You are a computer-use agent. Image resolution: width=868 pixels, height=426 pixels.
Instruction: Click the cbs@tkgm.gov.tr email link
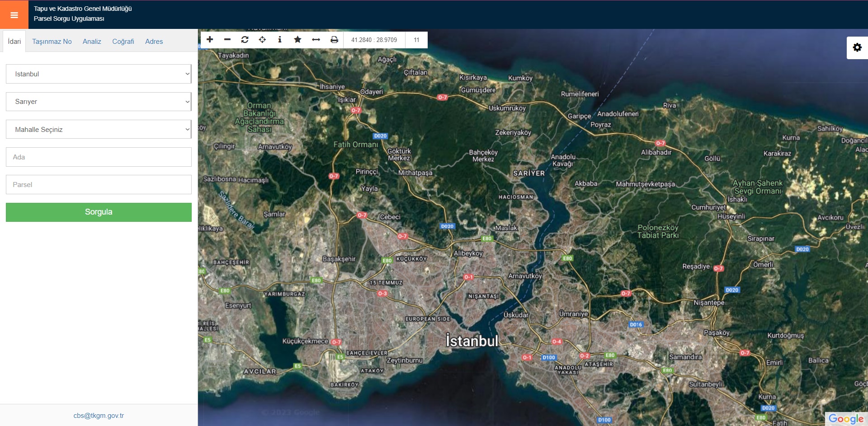99,416
